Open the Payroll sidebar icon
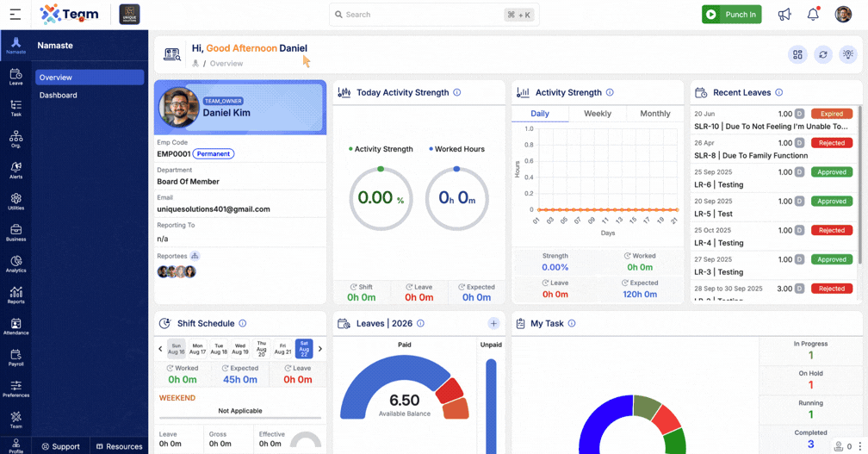The image size is (868, 454). 15,358
